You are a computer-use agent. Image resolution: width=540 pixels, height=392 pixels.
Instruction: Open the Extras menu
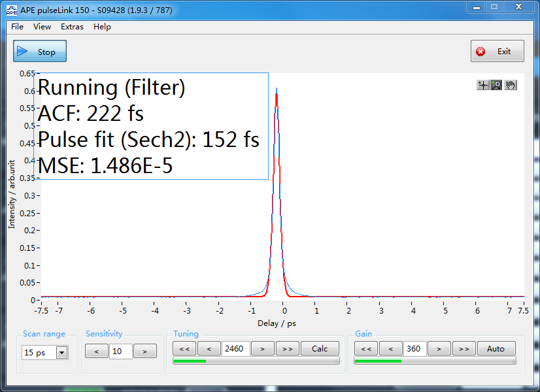(72, 27)
